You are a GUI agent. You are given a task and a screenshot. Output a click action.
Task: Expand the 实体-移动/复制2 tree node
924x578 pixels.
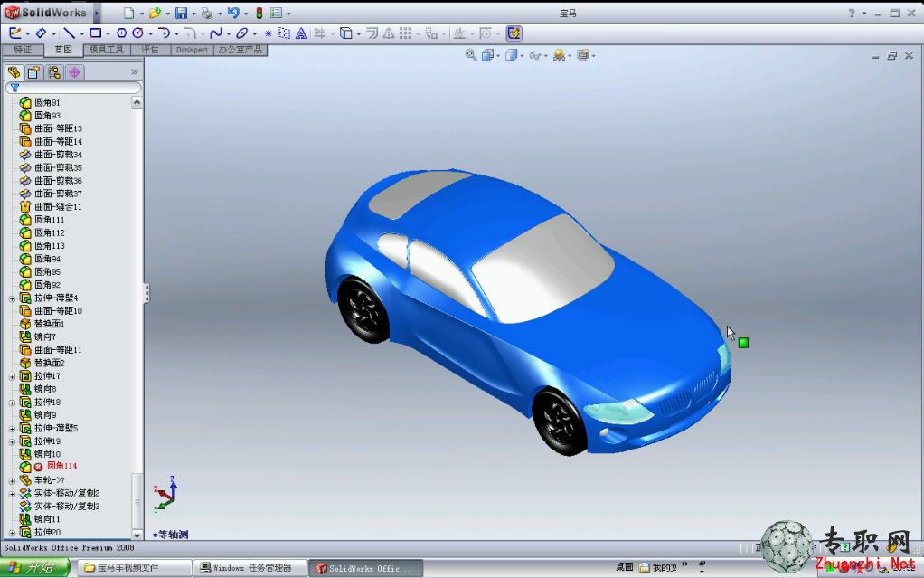(12, 494)
